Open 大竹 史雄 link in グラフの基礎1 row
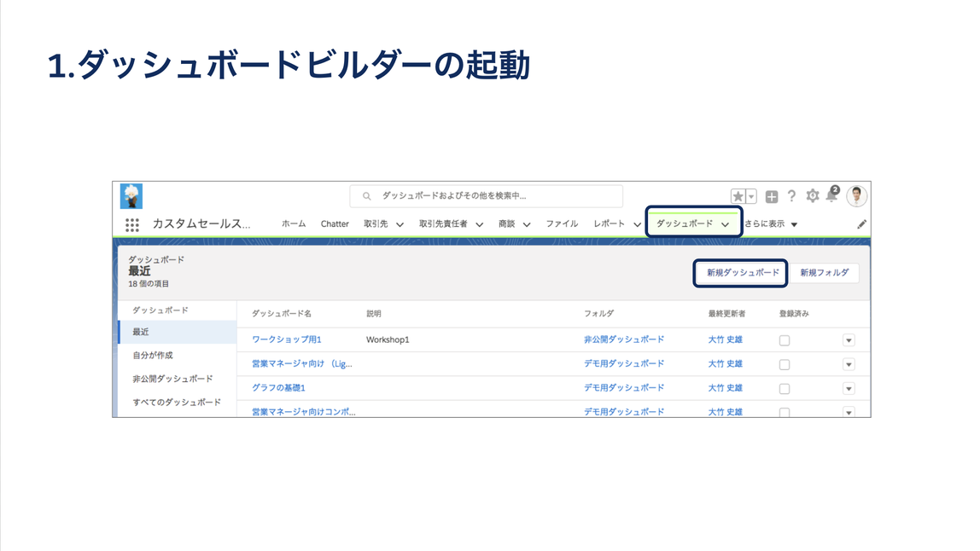 (x=725, y=388)
